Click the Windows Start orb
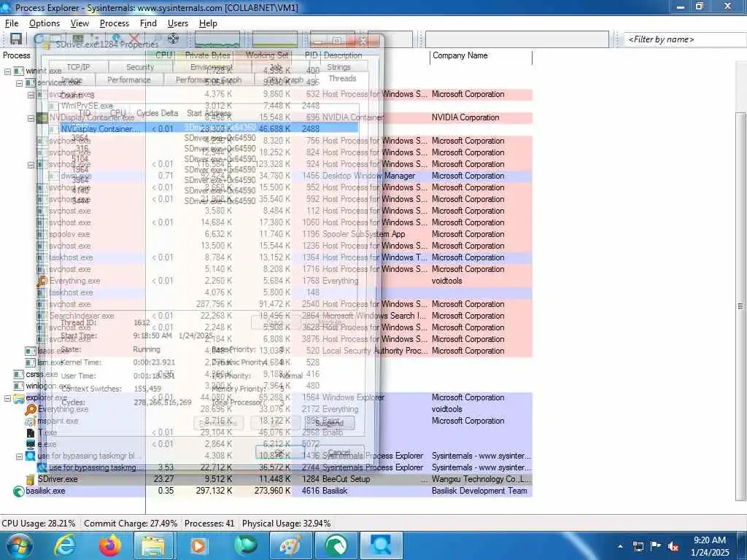Image resolution: width=747 pixels, height=560 pixels. 20,545
